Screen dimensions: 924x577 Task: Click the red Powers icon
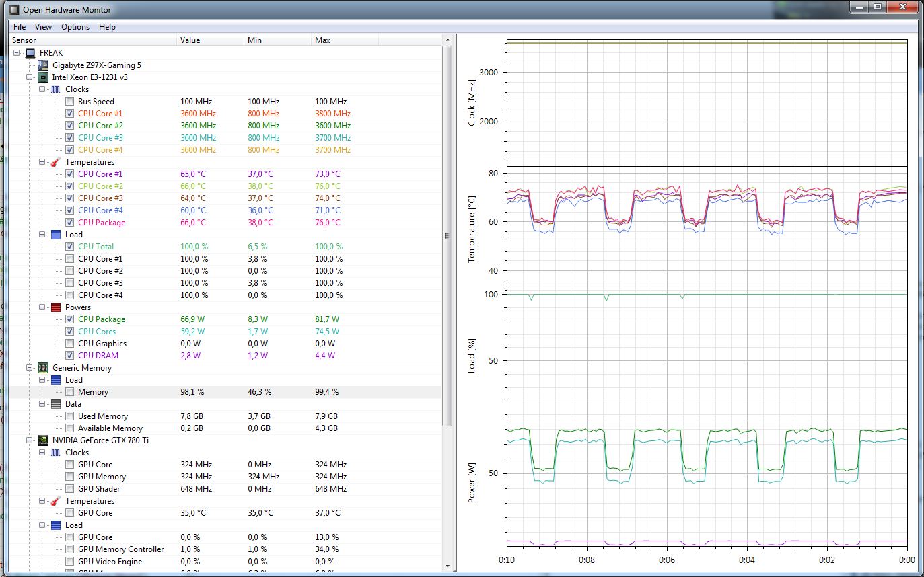(x=56, y=307)
